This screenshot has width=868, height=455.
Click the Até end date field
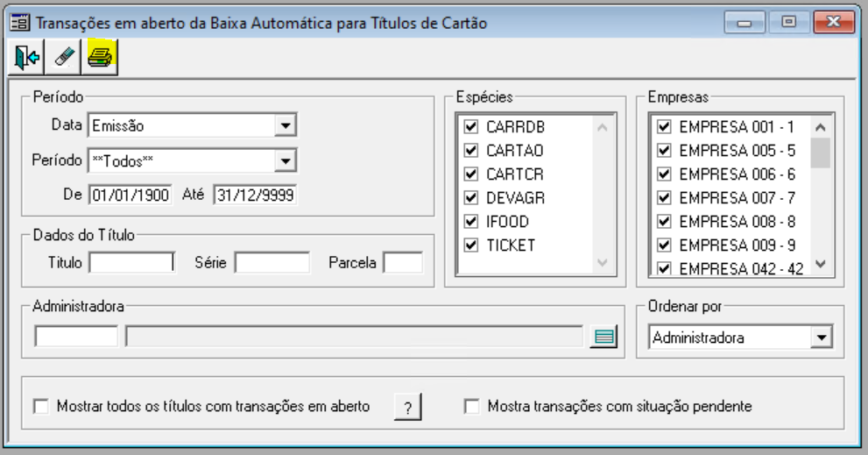coord(255,196)
